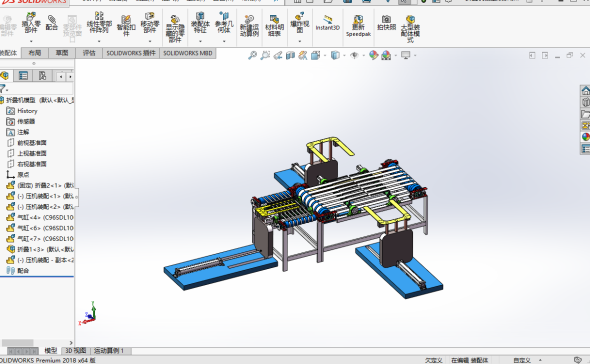Open the view orientation cube icon
The height and width of the screenshot is (364, 590).
pyautogui.click(x=315, y=55)
